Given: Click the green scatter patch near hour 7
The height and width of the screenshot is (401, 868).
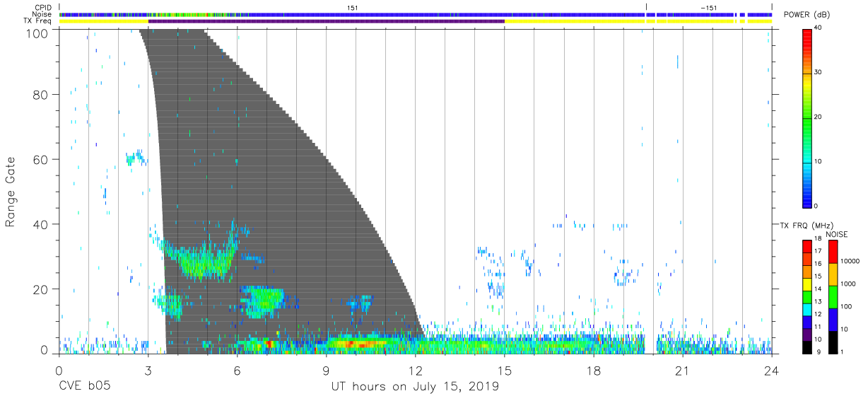Looking at the screenshot, I should click(263, 300).
